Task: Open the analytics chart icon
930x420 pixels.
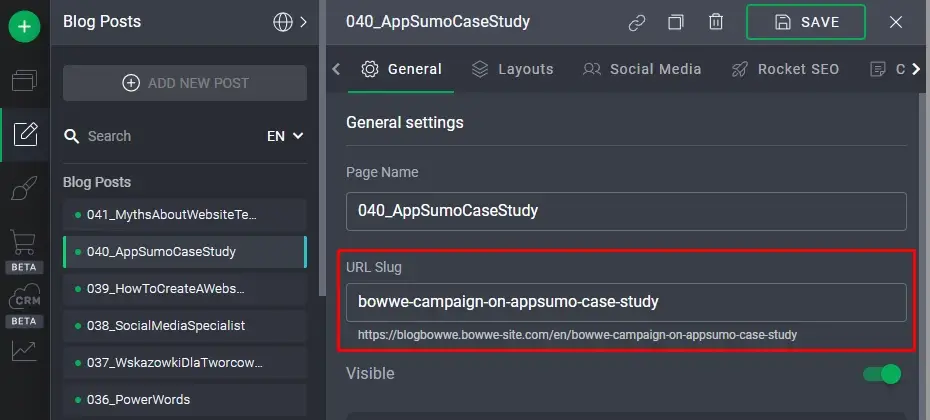Action: [x=24, y=351]
